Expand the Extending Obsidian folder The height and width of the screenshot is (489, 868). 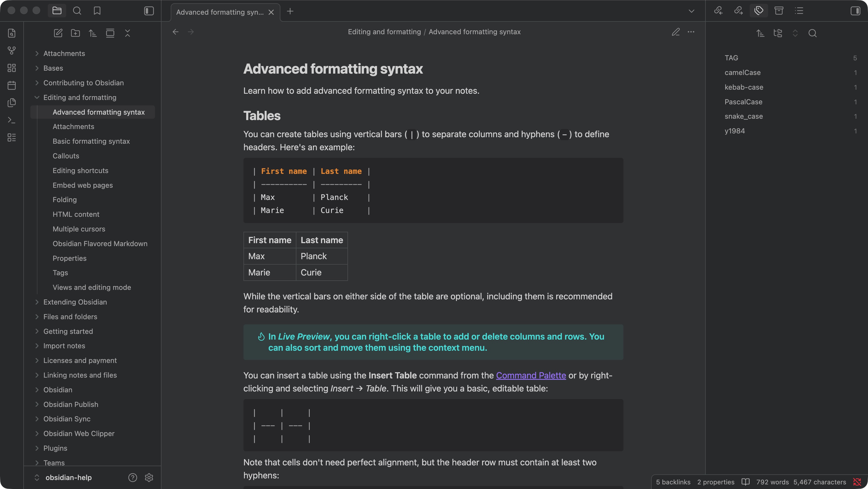75,302
